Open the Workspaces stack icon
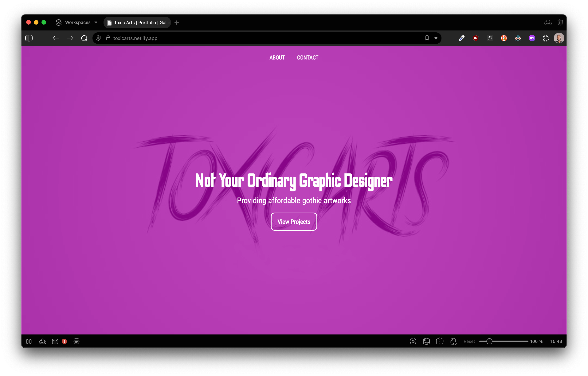Image resolution: width=588 pixels, height=376 pixels. pos(59,22)
